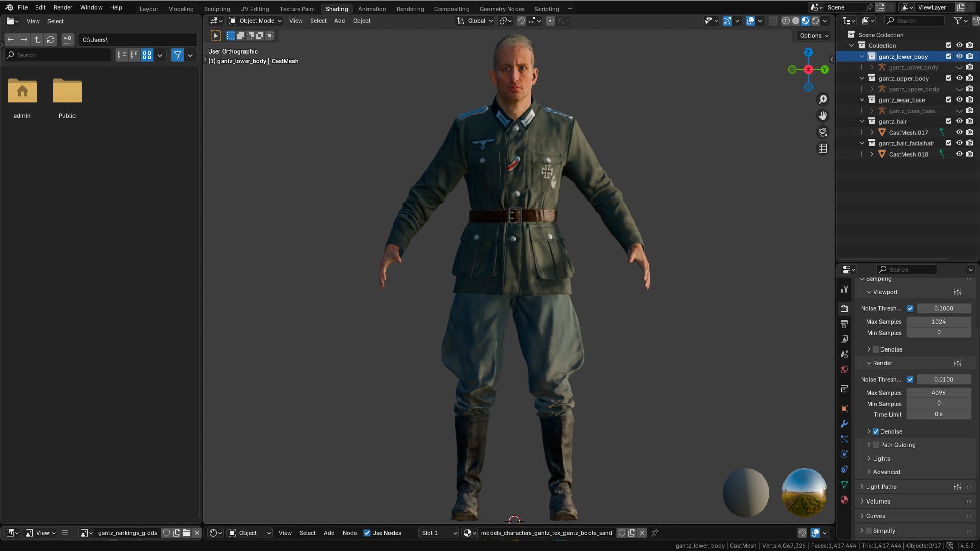Refresh the file browser listing

[51, 40]
